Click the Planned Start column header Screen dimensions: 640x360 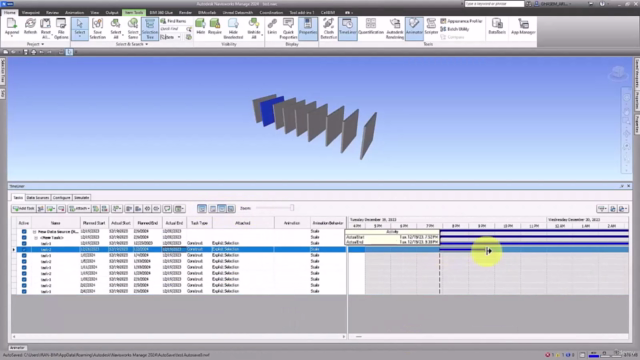93,223
